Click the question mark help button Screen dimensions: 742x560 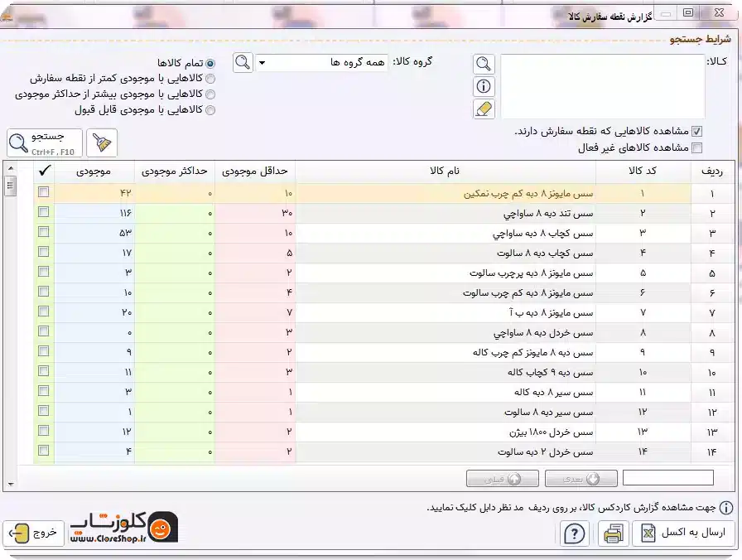(x=575, y=533)
